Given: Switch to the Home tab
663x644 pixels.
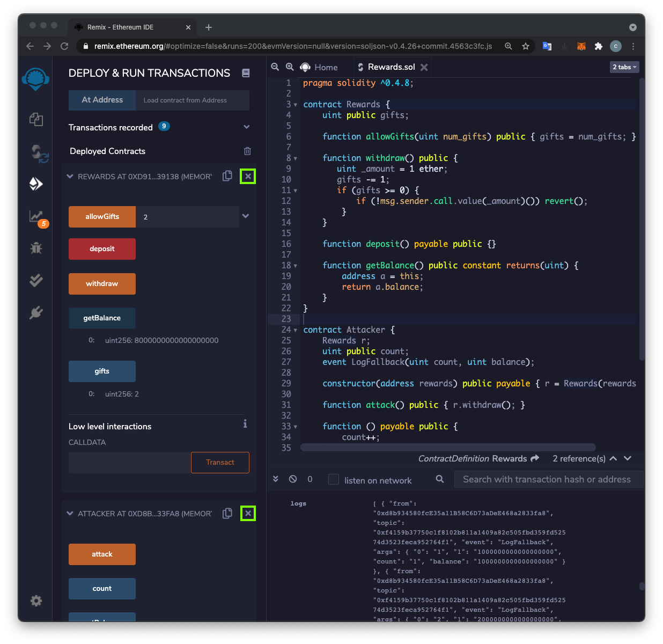Looking at the screenshot, I should (320, 67).
